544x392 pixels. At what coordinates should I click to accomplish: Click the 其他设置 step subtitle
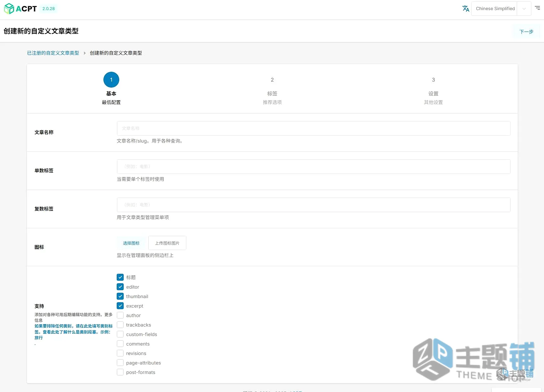click(x=433, y=102)
